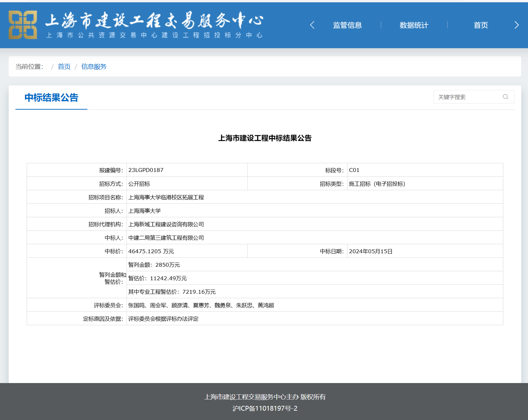Open the 数据统计 menu item
Viewport: 528px width, 420px height.
[x=413, y=25]
